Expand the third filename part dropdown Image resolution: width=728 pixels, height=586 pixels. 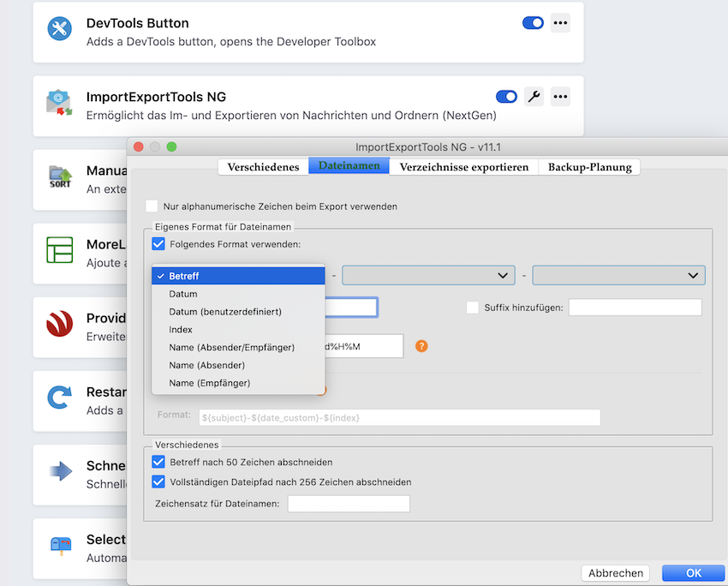[618, 275]
